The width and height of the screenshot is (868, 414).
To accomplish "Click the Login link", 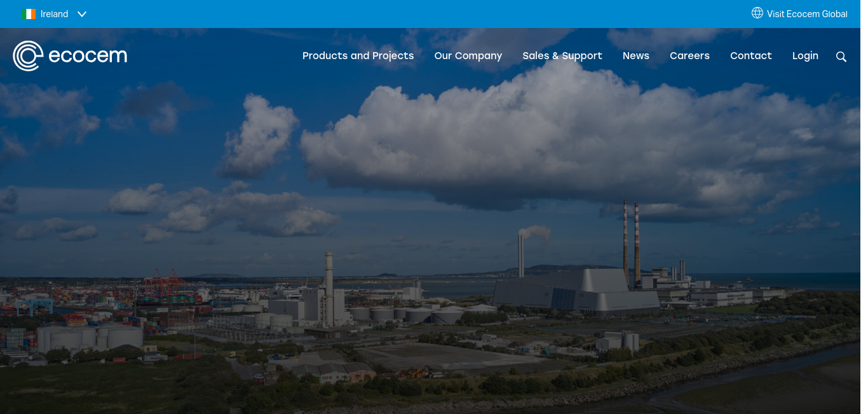I will pos(805,56).
